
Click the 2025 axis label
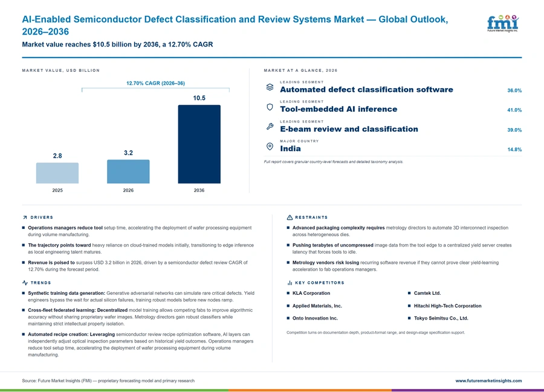point(57,190)
